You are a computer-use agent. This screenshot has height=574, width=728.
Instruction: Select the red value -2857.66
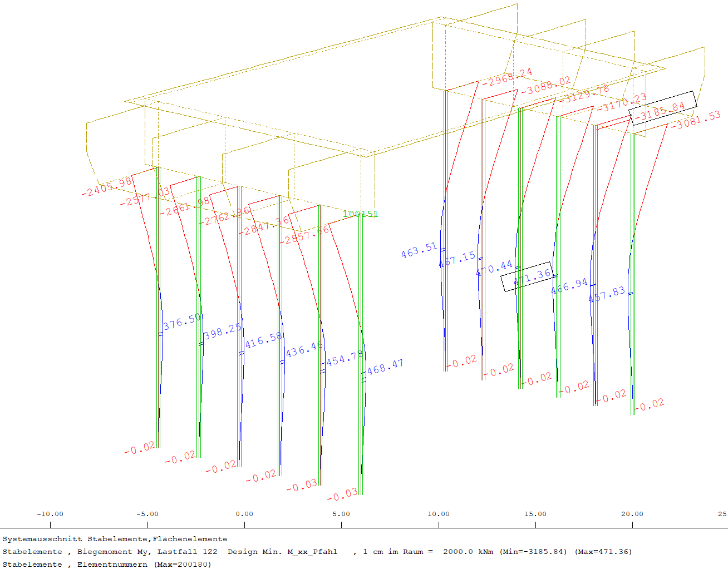tap(305, 235)
